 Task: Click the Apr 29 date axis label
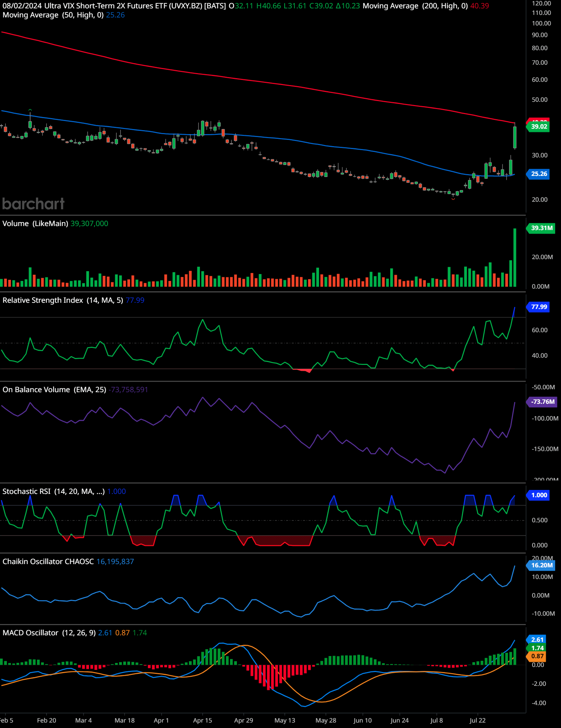[x=243, y=720]
